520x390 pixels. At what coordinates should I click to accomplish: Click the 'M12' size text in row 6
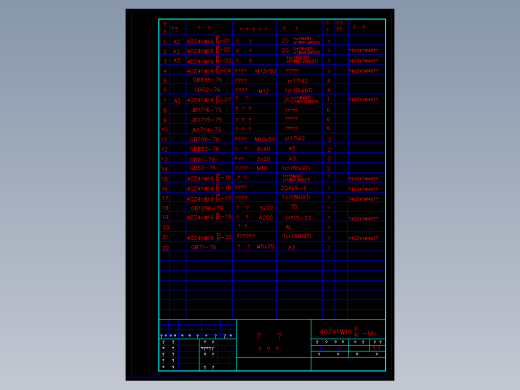point(263,91)
